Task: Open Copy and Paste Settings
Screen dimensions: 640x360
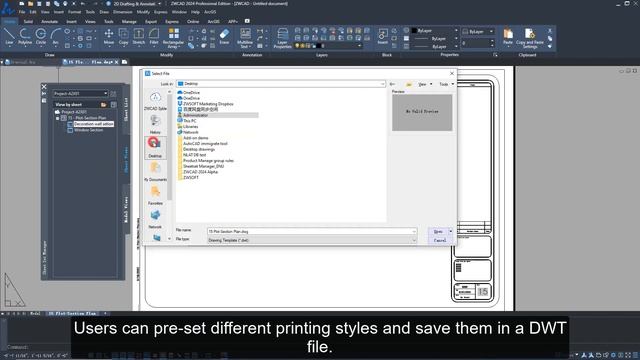Action: [530, 38]
